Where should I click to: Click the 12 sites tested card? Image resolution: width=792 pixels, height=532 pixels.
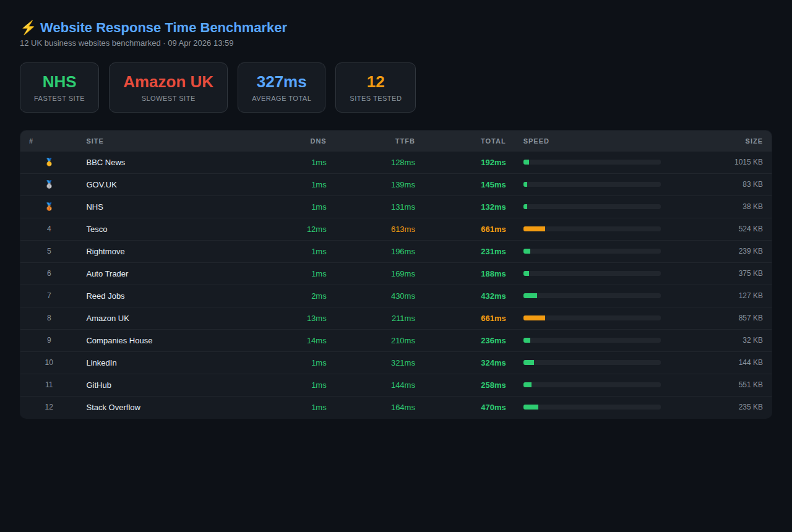pos(376,87)
